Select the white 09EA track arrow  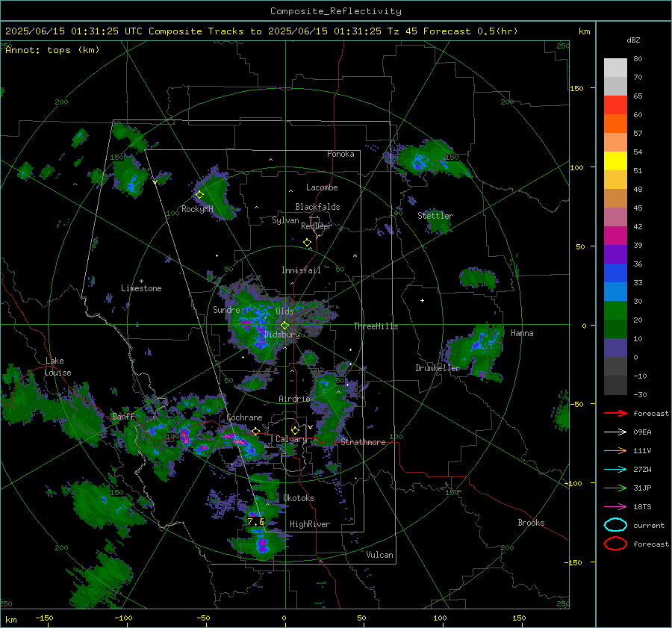pyautogui.click(x=615, y=432)
